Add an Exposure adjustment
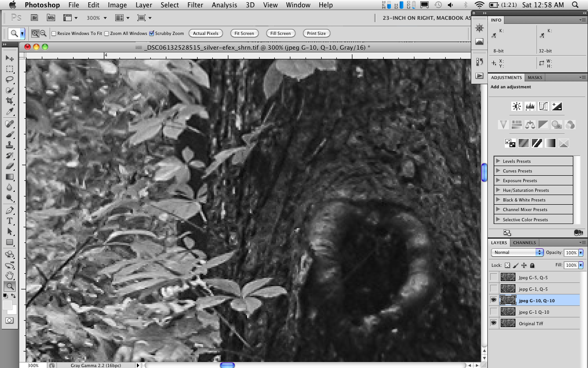Image resolution: width=588 pixels, height=368 pixels. [x=557, y=106]
